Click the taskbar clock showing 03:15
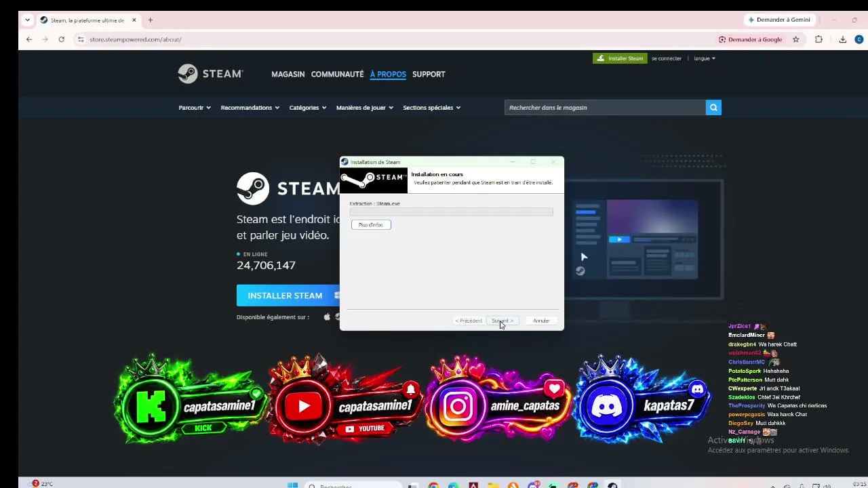The height and width of the screenshot is (488, 868). (859, 484)
